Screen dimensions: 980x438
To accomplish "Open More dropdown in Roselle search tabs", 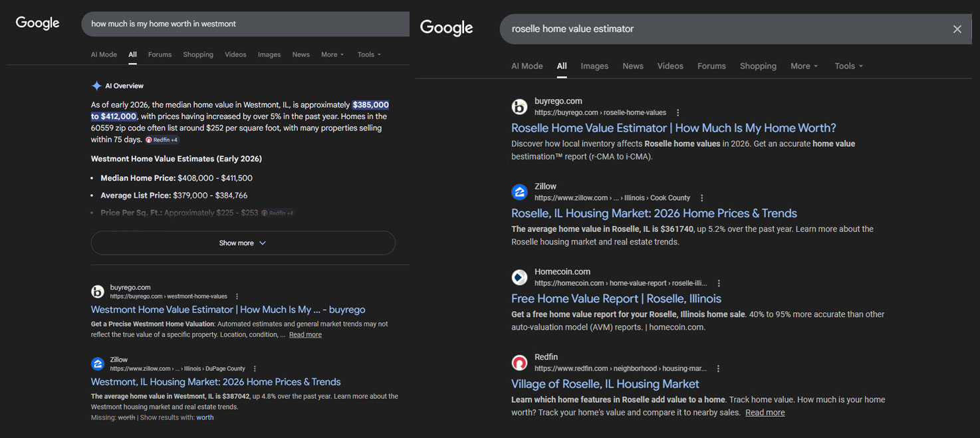I will (804, 66).
